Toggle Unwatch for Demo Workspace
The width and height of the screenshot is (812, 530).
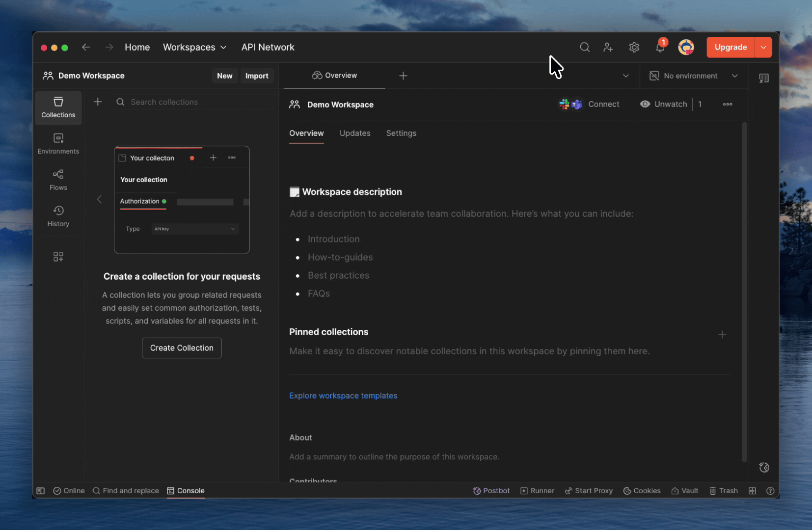[663, 104]
